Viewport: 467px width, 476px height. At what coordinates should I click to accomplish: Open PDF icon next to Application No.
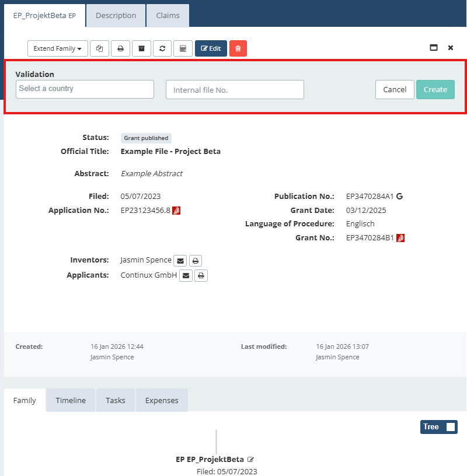click(x=176, y=211)
